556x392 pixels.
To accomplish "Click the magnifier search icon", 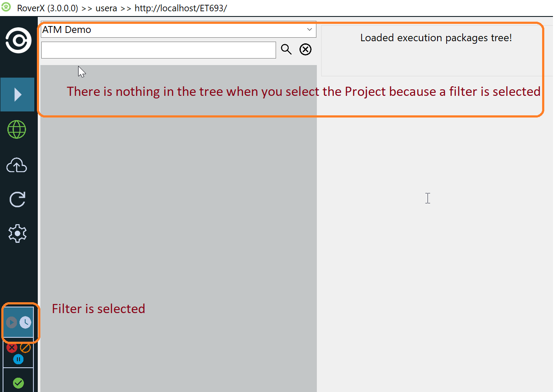I will (286, 49).
